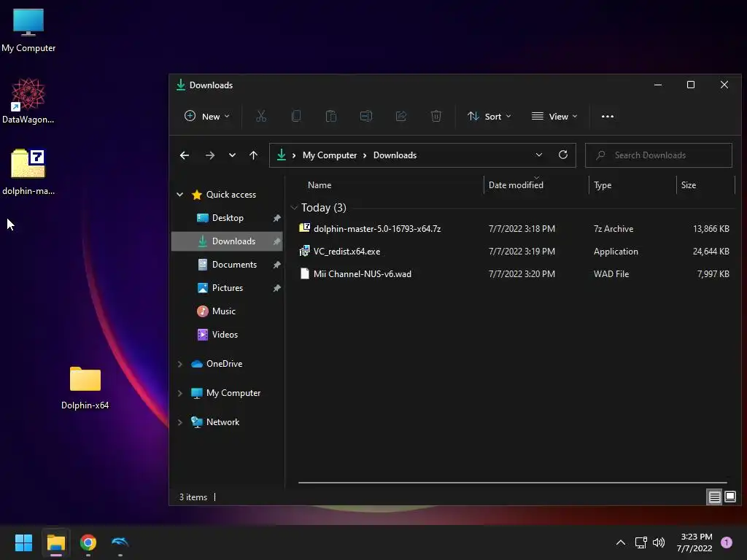Collapse the Today (3) group

click(294, 208)
